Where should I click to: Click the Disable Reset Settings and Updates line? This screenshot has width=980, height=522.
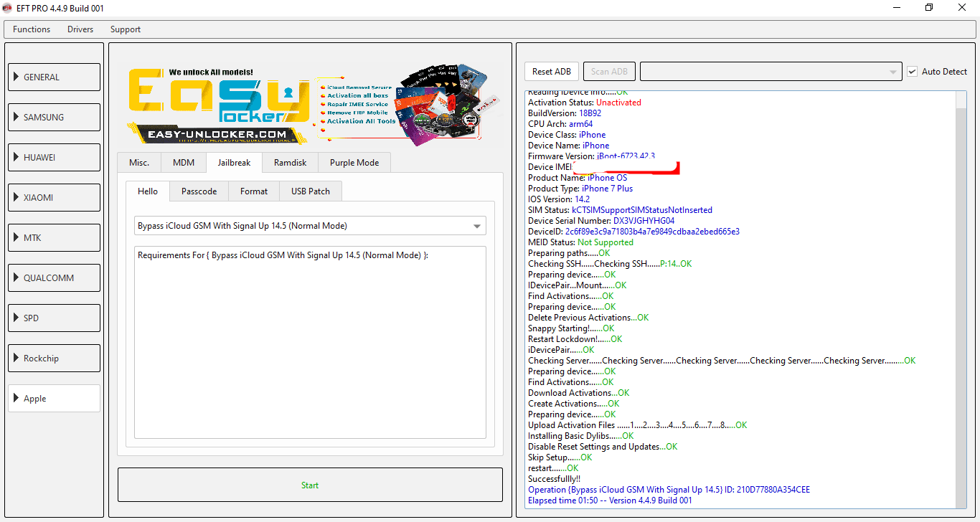pyautogui.click(x=603, y=447)
